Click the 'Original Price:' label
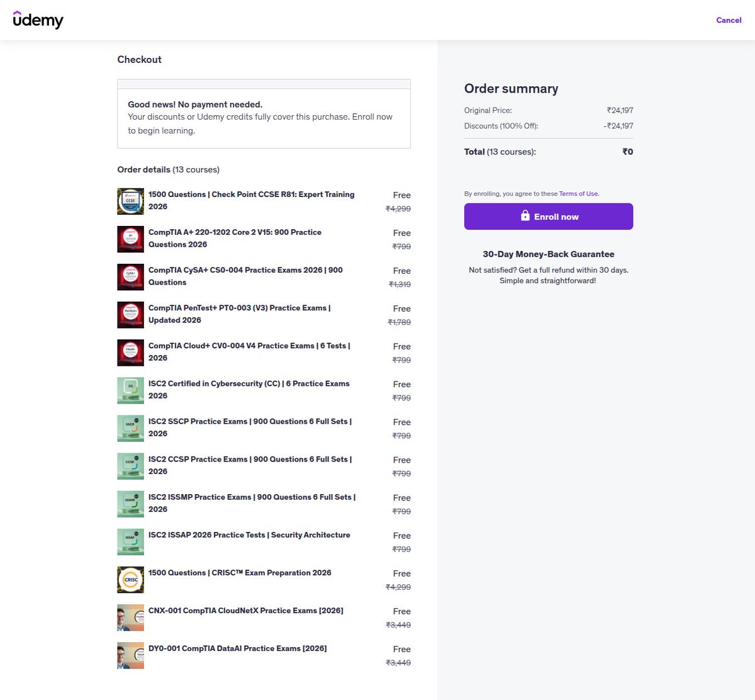 click(488, 110)
